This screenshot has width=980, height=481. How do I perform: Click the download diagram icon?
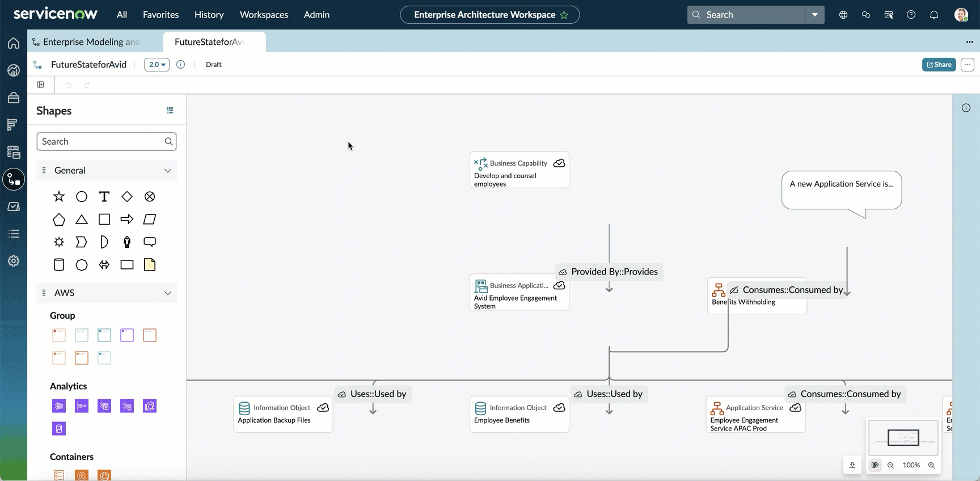[852, 465]
